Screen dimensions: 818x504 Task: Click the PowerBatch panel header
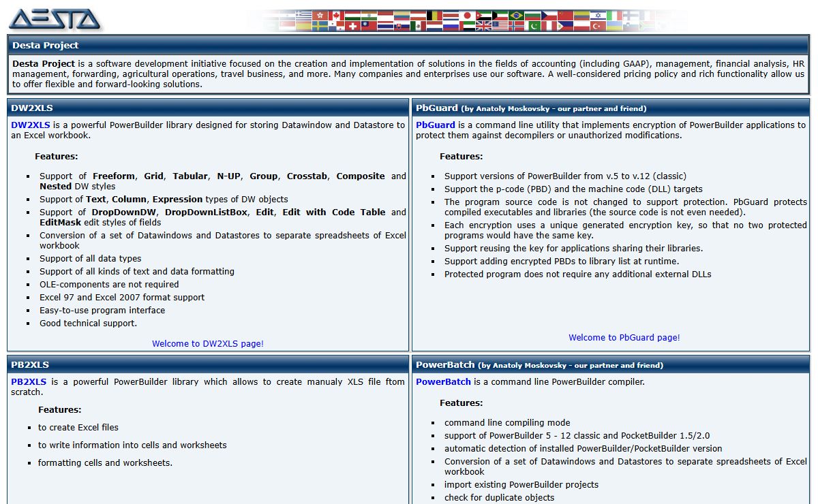pos(611,364)
